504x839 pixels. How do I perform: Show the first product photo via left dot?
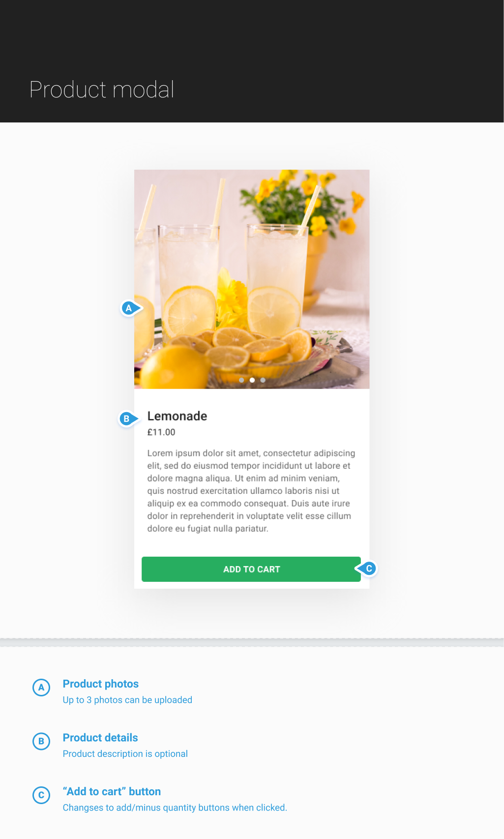(241, 380)
